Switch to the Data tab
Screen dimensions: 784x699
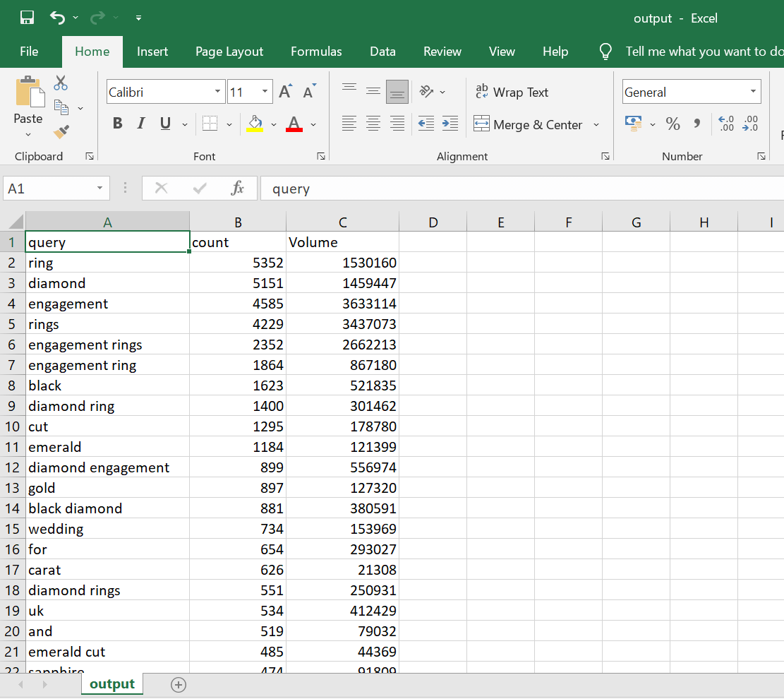pos(382,52)
